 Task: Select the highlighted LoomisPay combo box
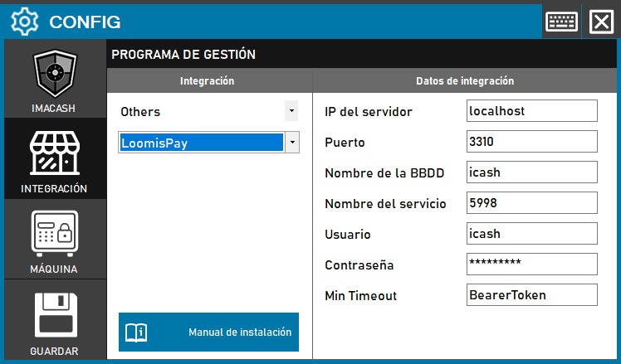(201, 143)
